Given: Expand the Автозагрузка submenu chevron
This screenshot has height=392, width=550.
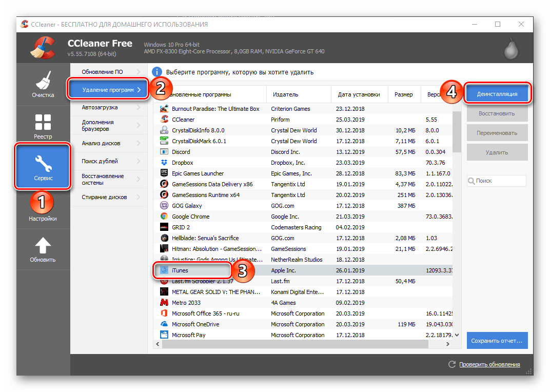Looking at the screenshot, I should (x=139, y=108).
